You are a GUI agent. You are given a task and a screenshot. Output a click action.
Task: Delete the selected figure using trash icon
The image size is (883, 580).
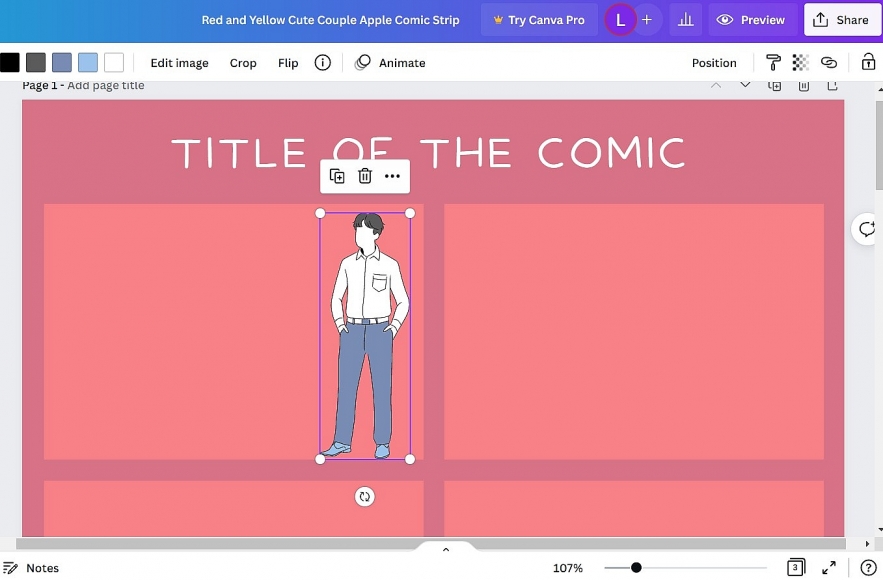click(x=365, y=176)
